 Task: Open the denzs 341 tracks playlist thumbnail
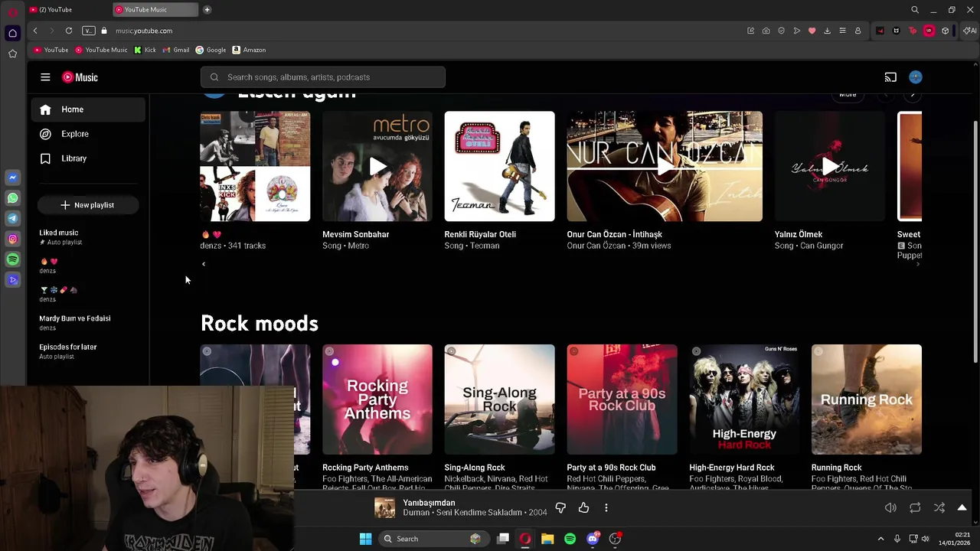(255, 167)
